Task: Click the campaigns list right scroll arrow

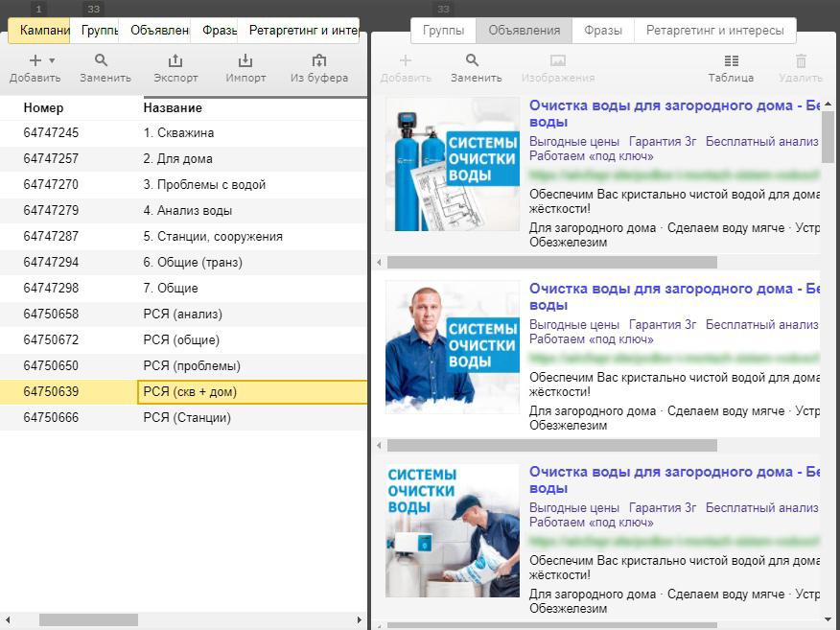Action: tap(359, 619)
